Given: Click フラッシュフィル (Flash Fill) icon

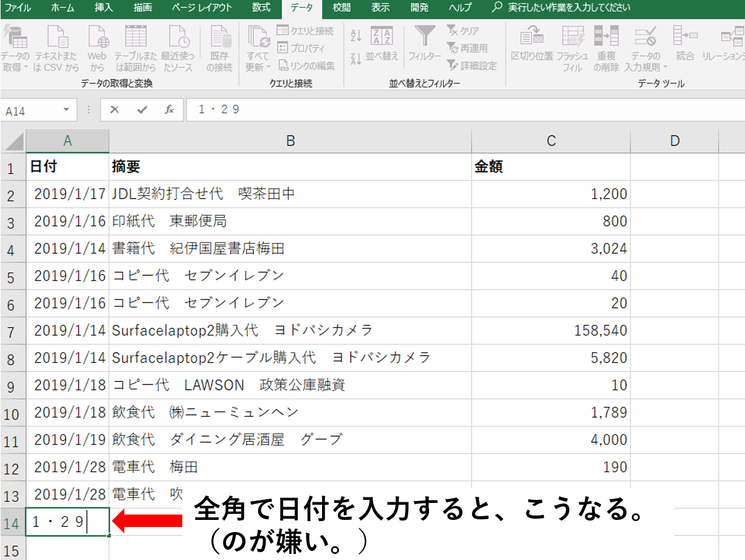Looking at the screenshot, I should click(x=572, y=46).
